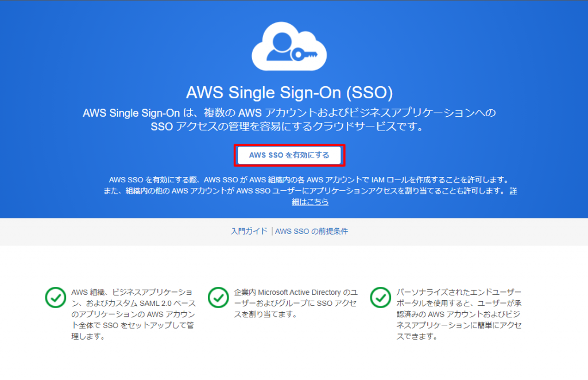The height and width of the screenshot is (380, 588).
Task: Enable AWS SSO with the AWS SSO を有効にする button
Action: [x=289, y=155]
